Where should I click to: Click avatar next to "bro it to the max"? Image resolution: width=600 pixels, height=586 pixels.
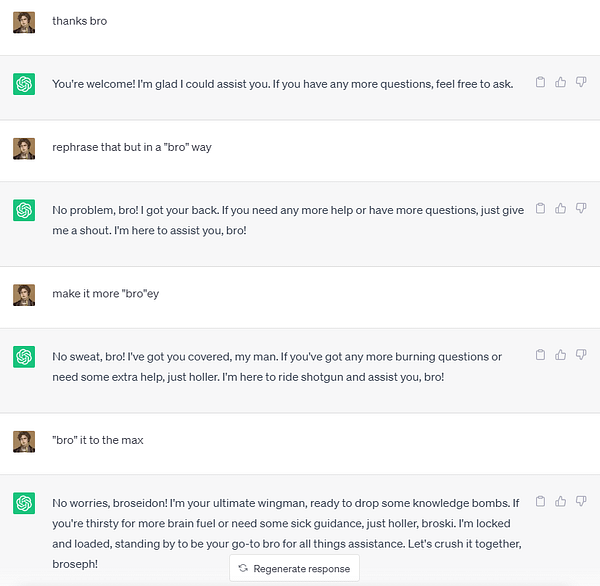(x=24, y=441)
